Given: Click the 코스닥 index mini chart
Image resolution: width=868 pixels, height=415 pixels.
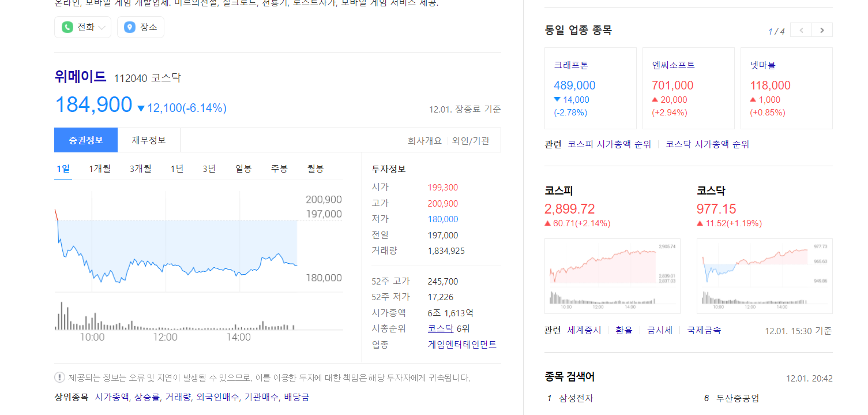Looking at the screenshot, I should (764, 276).
